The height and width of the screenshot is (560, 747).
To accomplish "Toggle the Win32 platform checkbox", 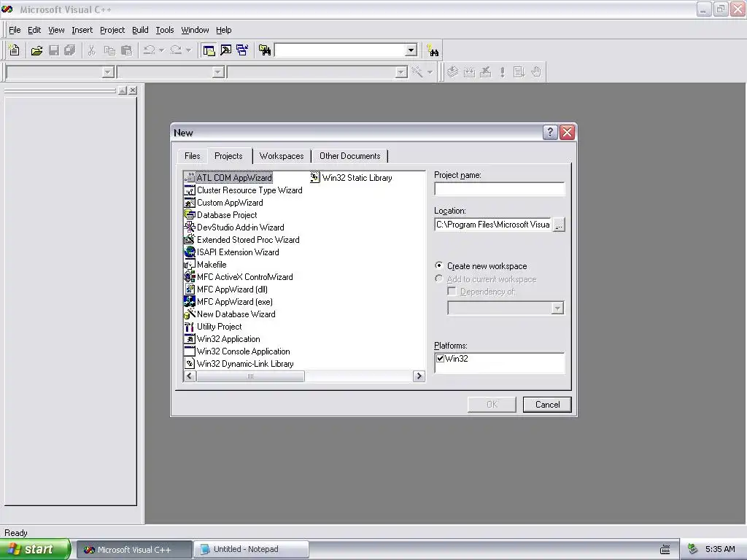I will (x=440, y=359).
